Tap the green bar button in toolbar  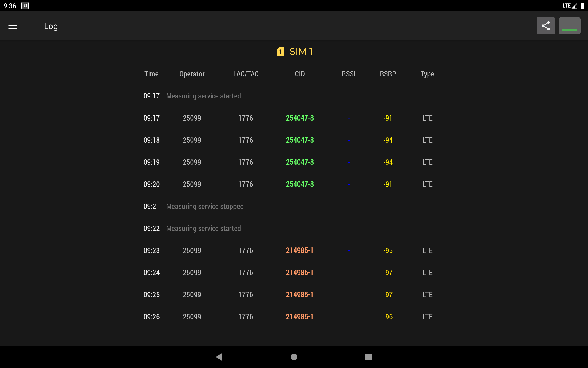pos(569,26)
